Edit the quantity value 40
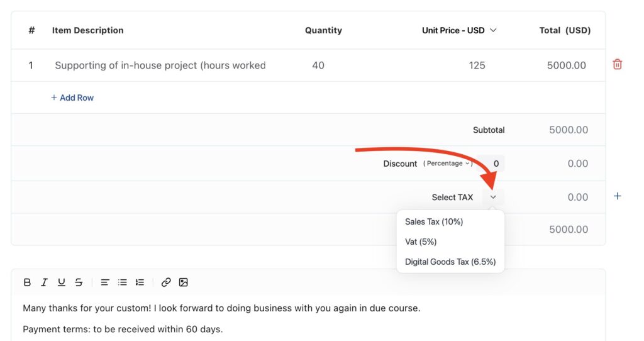This screenshot has height=341, width=644. 318,65
